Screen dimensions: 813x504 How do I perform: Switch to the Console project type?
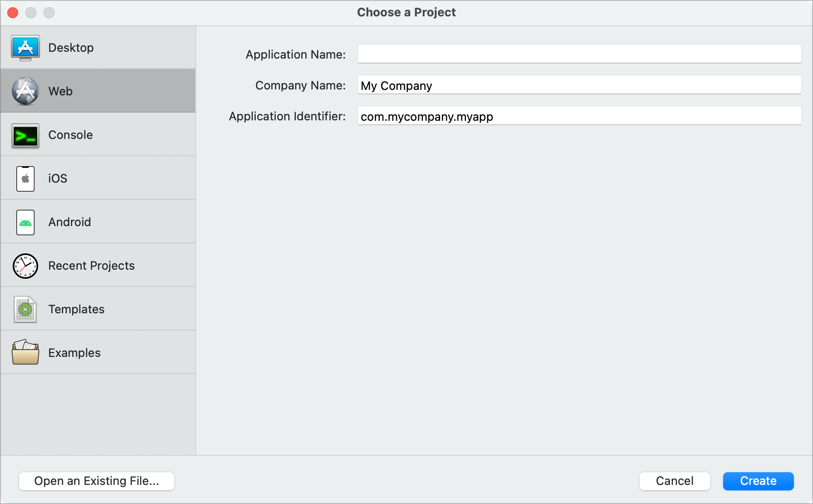[70, 135]
